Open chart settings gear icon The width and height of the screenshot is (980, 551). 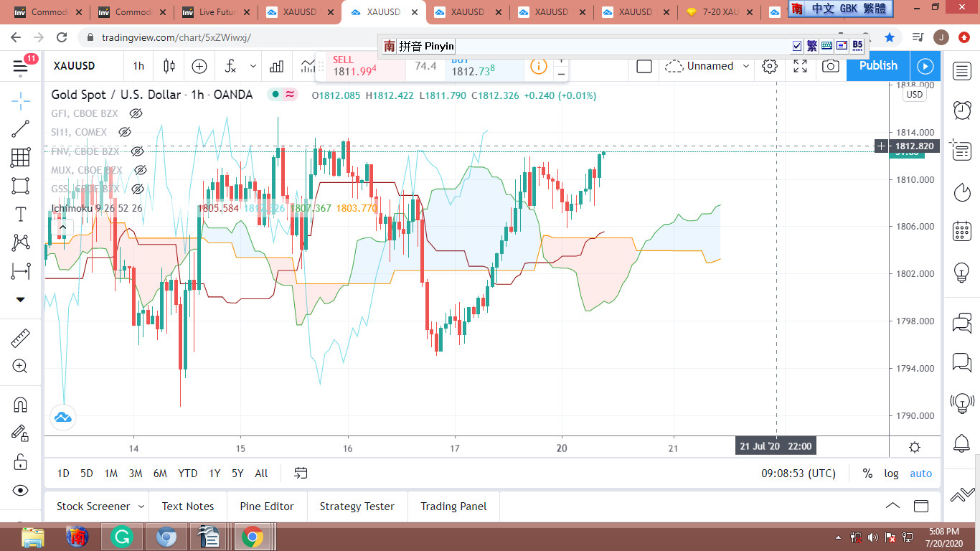pos(770,66)
